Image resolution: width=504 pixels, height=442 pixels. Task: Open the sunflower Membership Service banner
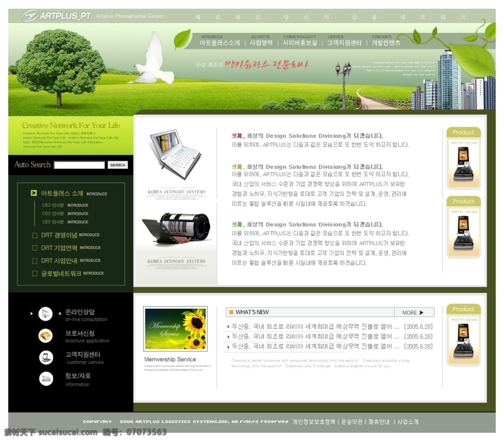[176, 329]
